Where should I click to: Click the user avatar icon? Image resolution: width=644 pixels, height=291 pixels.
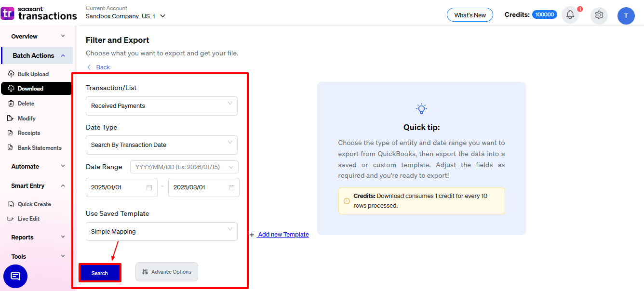[x=626, y=15]
